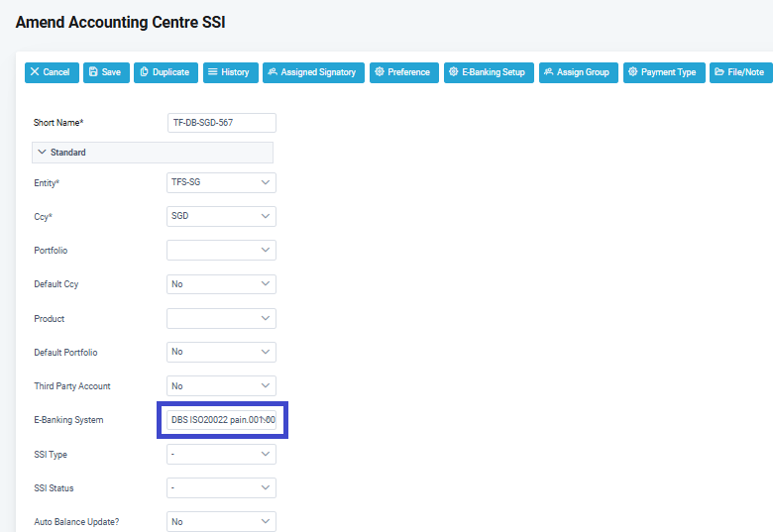Open E-Banking Setup gear icon

(x=454, y=72)
